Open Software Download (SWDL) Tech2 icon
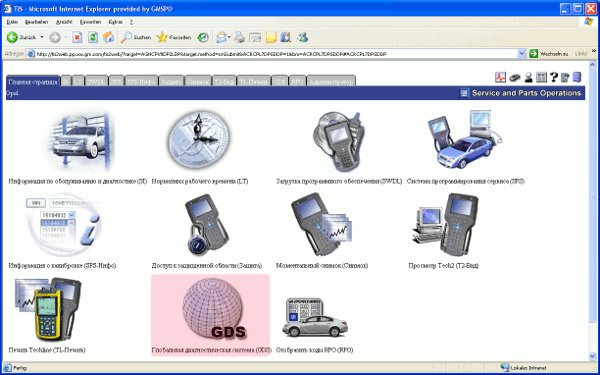The width and height of the screenshot is (600, 375). pyautogui.click(x=339, y=142)
